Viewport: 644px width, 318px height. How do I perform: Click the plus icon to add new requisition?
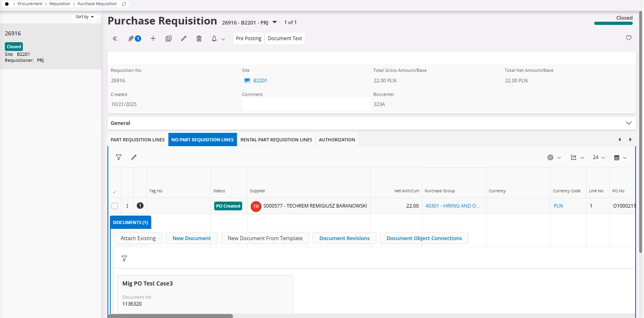pos(153,39)
